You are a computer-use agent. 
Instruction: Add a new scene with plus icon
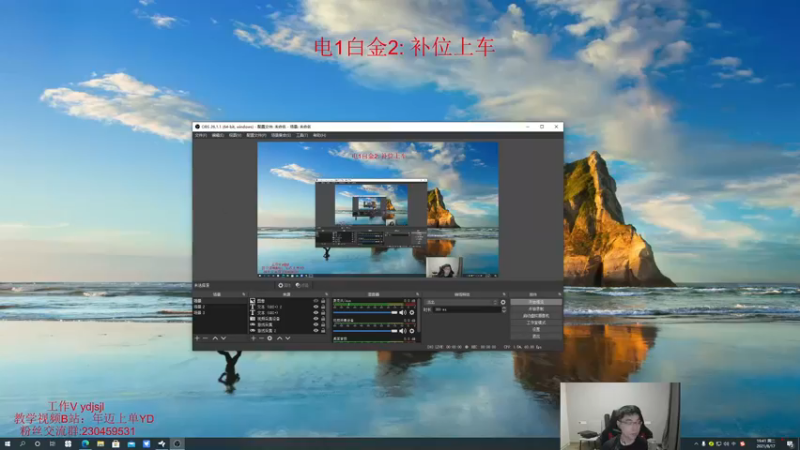tap(197, 338)
